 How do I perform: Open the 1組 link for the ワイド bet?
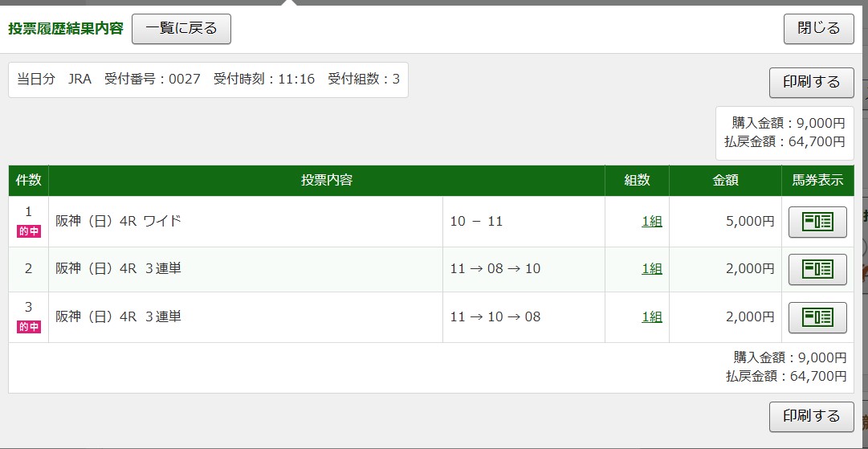click(652, 222)
